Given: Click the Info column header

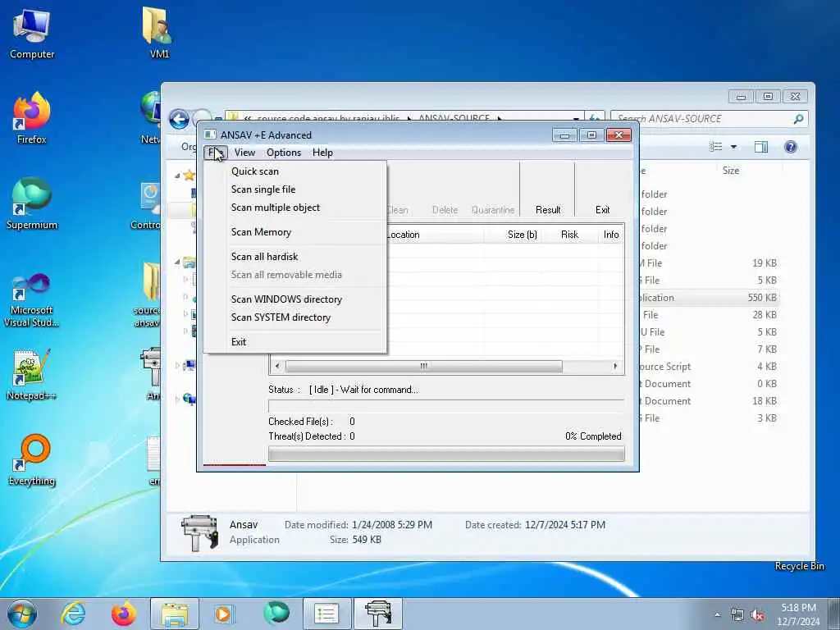Looking at the screenshot, I should click(610, 235).
